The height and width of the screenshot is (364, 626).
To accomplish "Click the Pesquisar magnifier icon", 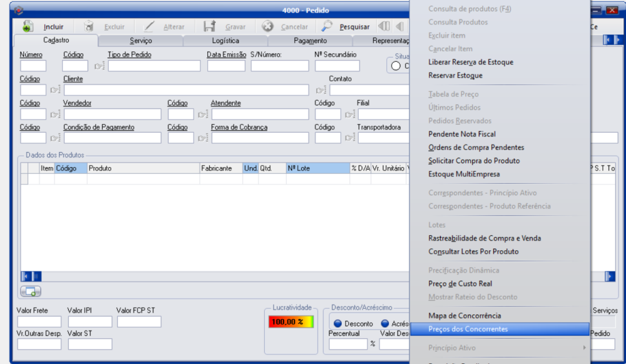I will (327, 27).
